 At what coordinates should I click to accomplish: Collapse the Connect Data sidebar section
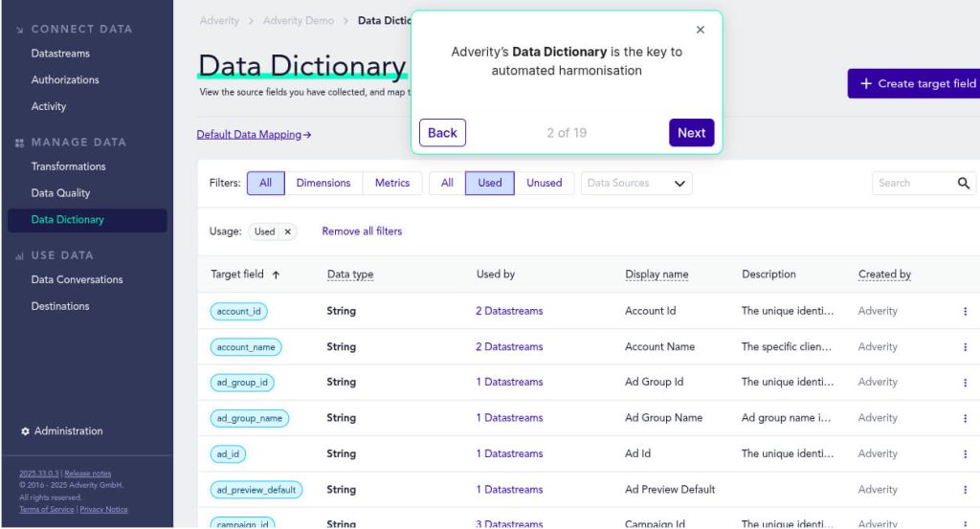(20, 30)
